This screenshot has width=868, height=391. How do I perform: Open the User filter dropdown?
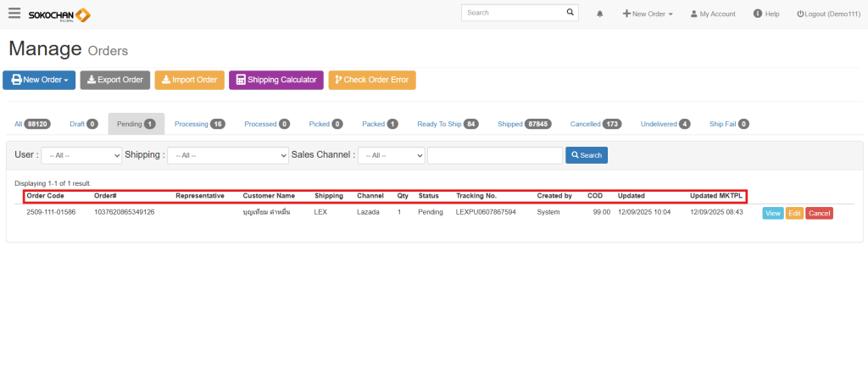(x=81, y=155)
